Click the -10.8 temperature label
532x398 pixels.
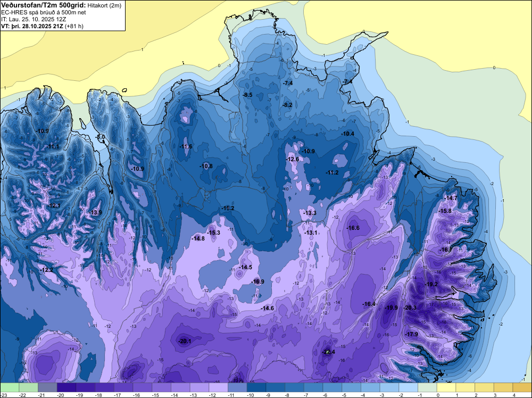(x=206, y=166)
